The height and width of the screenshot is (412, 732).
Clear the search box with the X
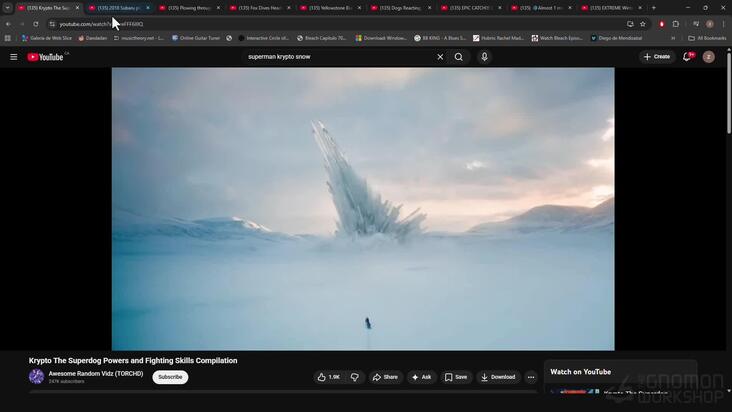click(440, 57)
